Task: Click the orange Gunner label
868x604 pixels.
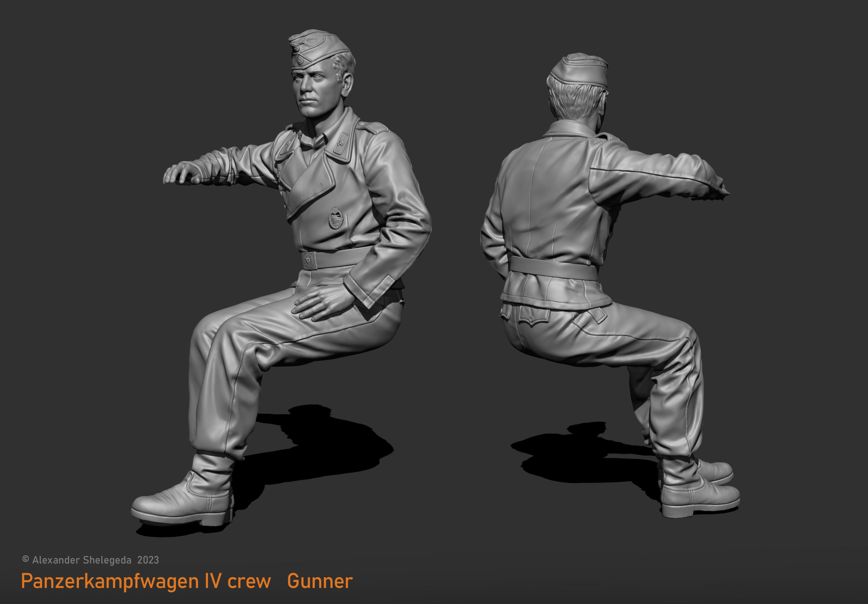Action: coord(320,581)
